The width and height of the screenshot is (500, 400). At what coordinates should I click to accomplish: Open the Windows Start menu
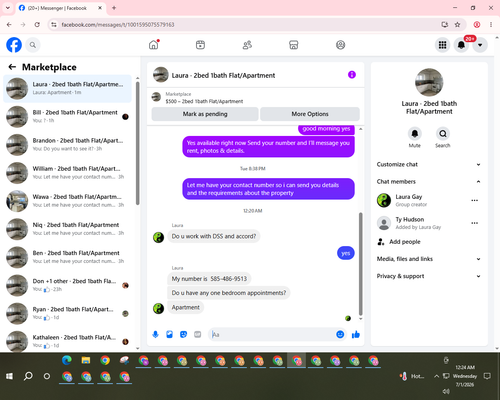coord(9,376)
